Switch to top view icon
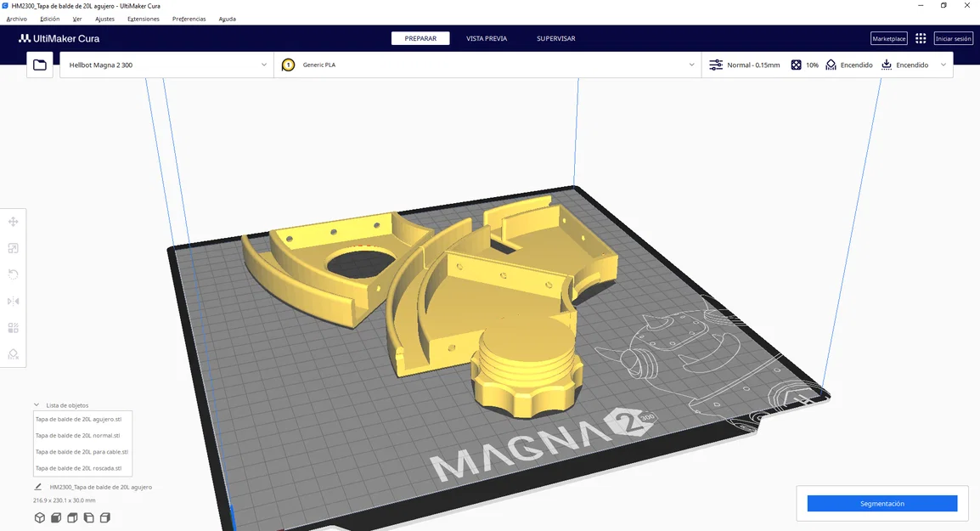The image size is (980, 531). 72,518
